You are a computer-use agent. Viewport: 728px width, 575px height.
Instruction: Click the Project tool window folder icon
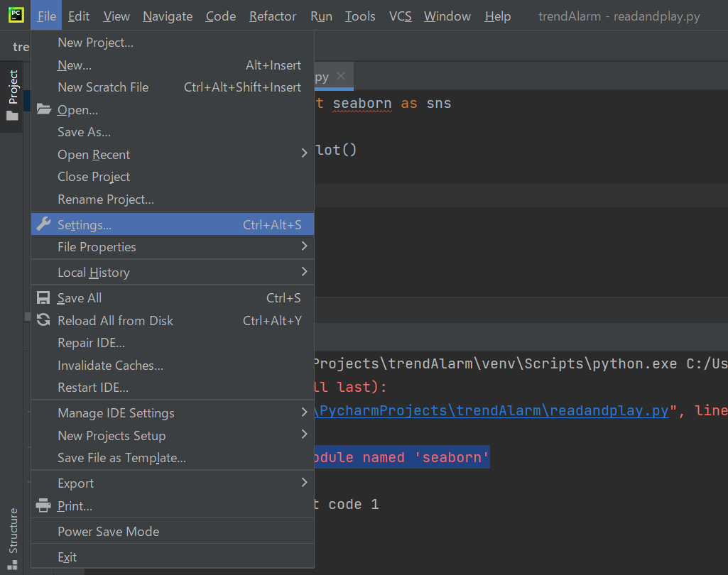tap(12, 115)
